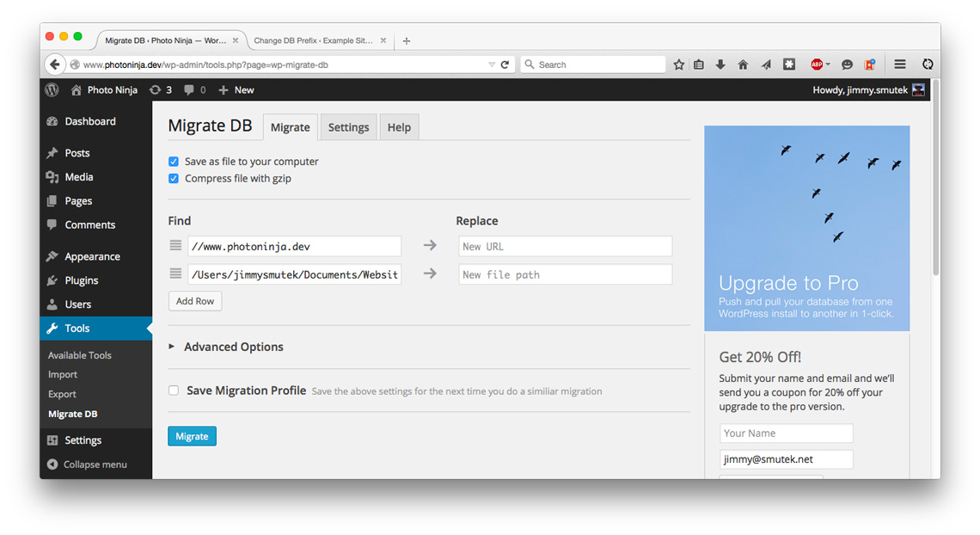Open Posts in the sidebar
The height and width of the screenshot is (535, 980).
point(95,153)
